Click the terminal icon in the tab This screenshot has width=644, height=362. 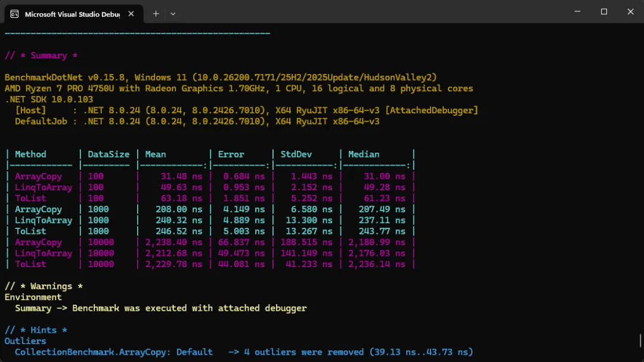[14, 14]
